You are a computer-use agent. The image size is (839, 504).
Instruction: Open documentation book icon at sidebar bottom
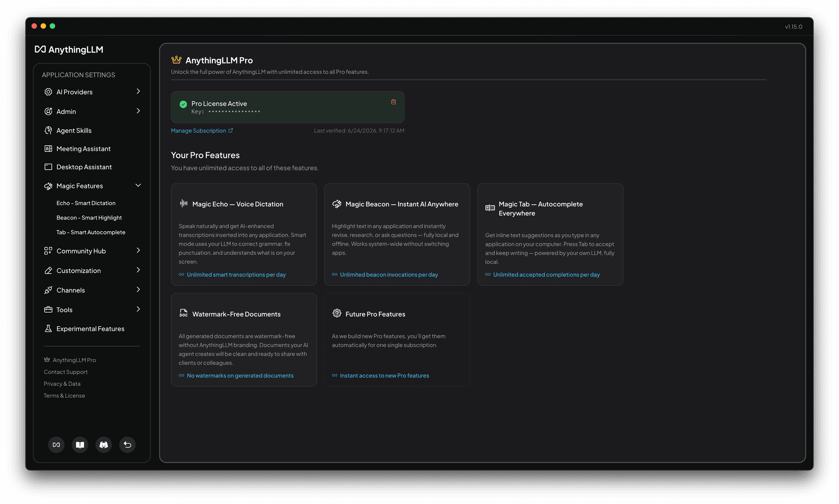tap(80, 445)
